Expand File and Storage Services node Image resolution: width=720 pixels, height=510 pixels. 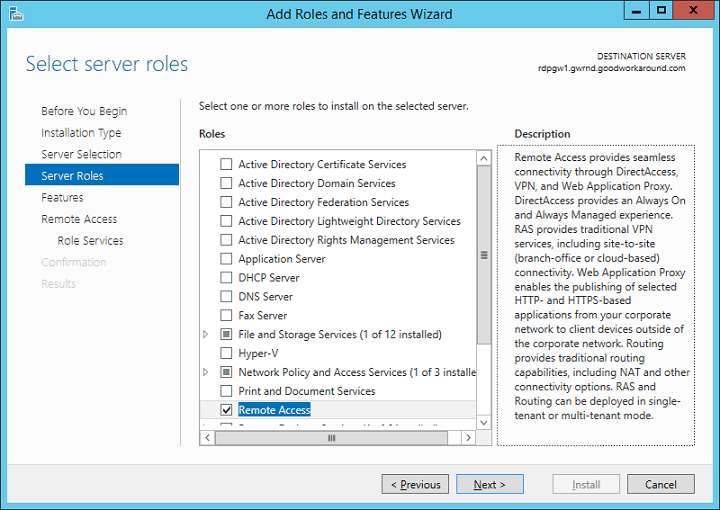(207, 335)
